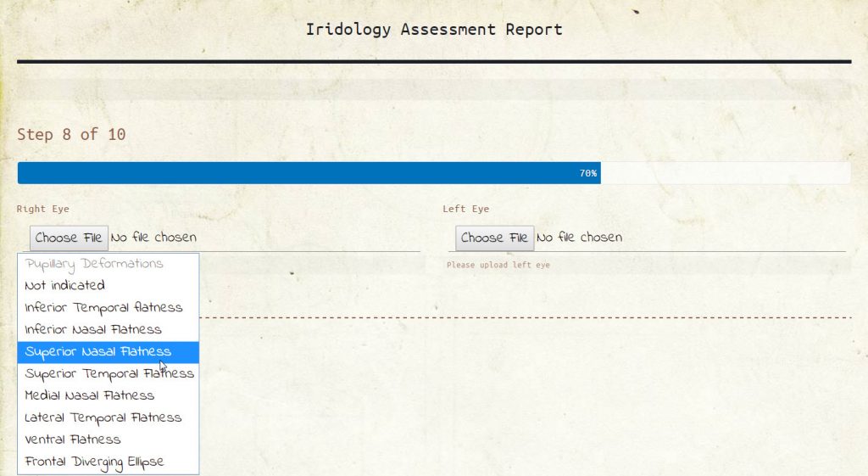The height and width of the screenshot is (476, 868).
Task: Select 'Ventral Flatness' option
Action: 108,440
